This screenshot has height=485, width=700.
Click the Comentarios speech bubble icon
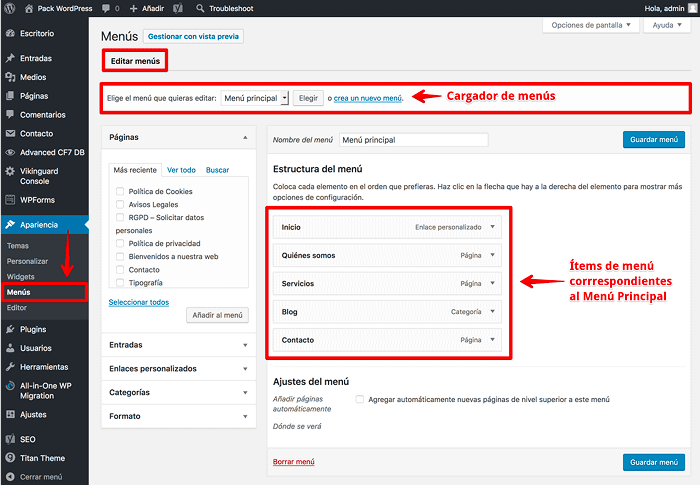point(10,115)
